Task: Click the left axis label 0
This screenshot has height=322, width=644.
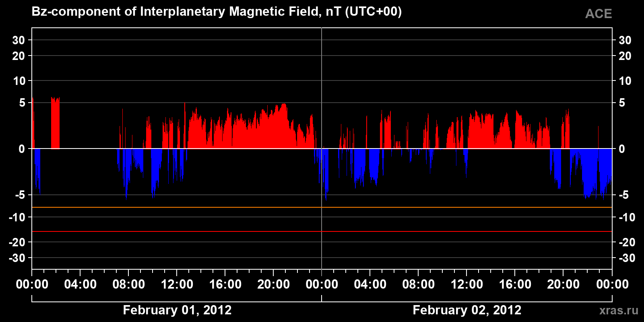Action: (x=22, y=149)
